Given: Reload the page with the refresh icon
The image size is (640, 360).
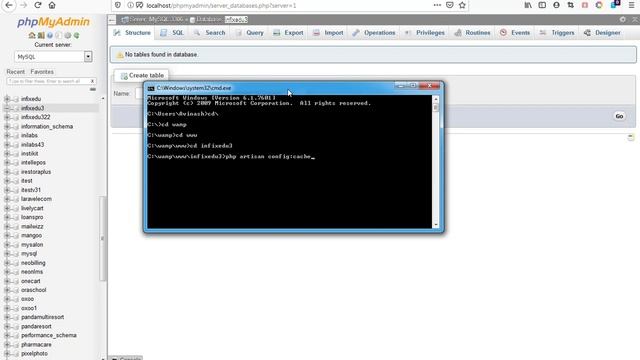Looking at the screenshot, I should 38,5.
